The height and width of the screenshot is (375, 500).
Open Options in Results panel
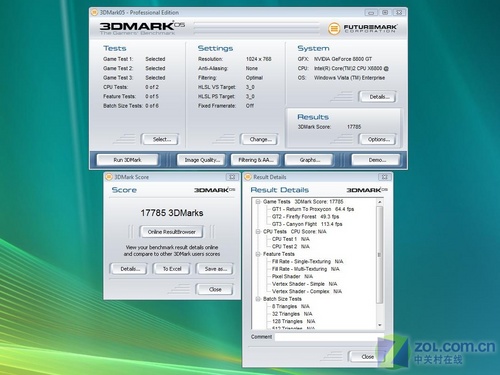(x=378, y=139)
